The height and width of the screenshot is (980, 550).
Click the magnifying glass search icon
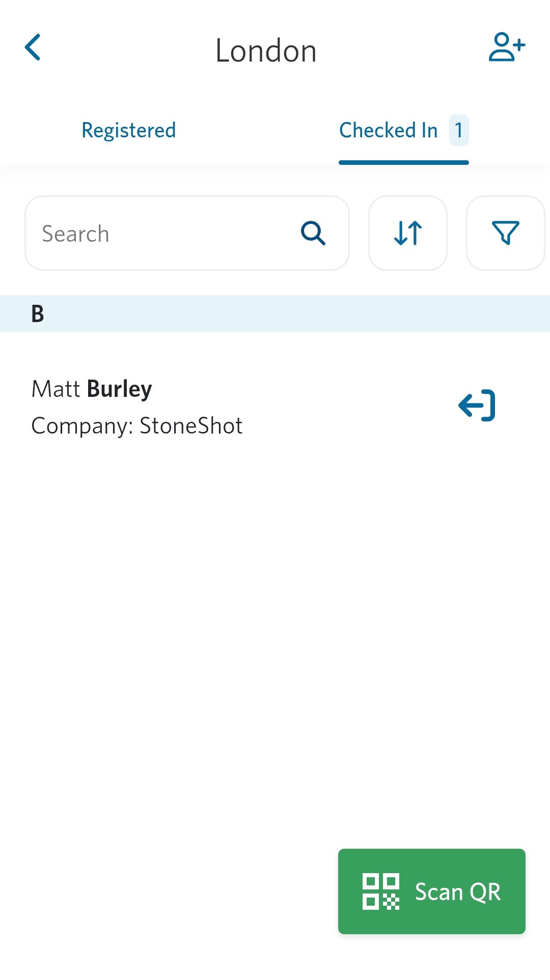pos(313,233)
